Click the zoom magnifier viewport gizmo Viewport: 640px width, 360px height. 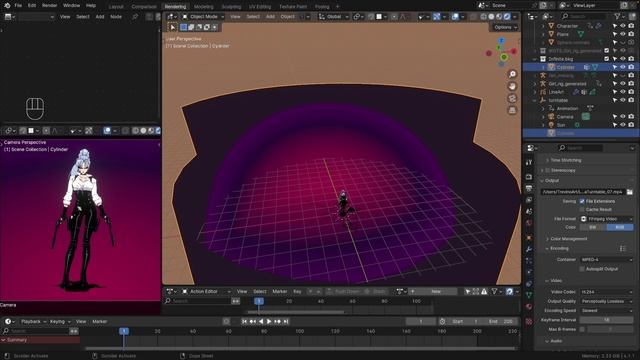[512, 74]
